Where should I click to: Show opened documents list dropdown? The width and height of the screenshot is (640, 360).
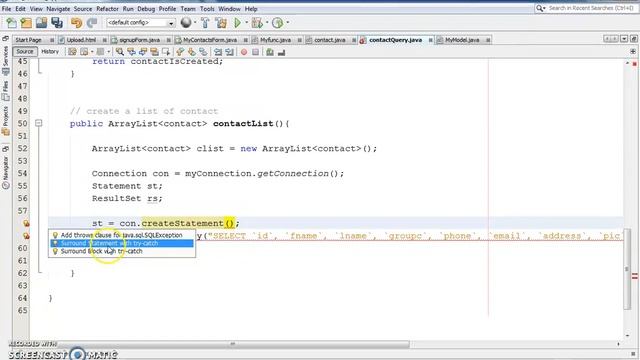[x=624, y=39]
